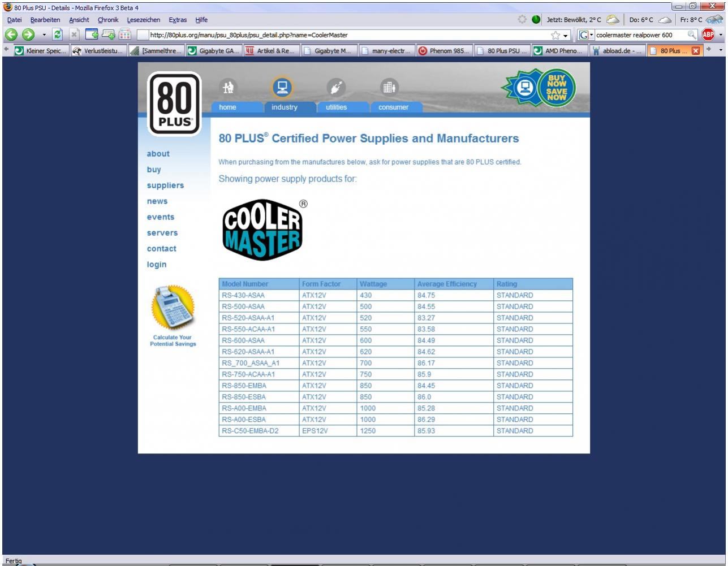Open the Ansicht menu
728x566 pixels.
[79, 20]
